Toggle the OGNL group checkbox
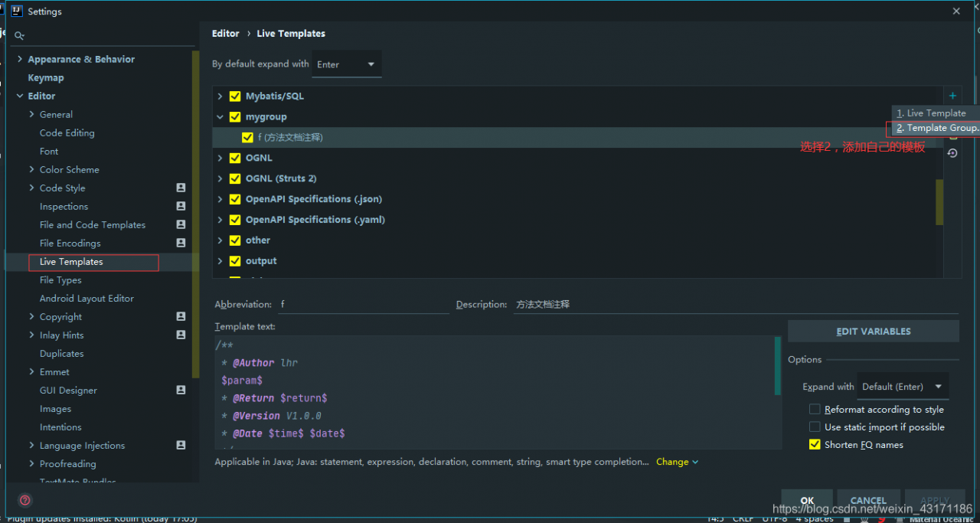Screen dimensions: 980x523 (x=235, y=159)
